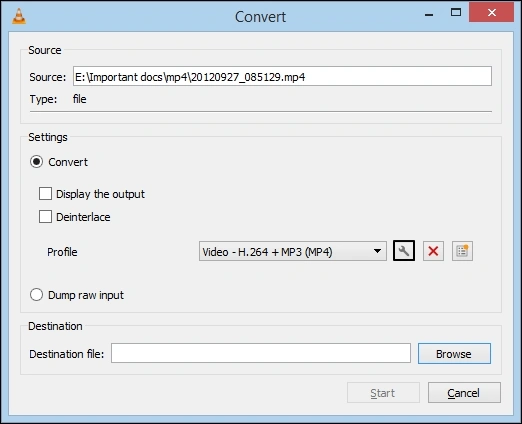Screen dimensions: 522x424
Task: Delete selected profile with red X
Action: pos(433,251)
